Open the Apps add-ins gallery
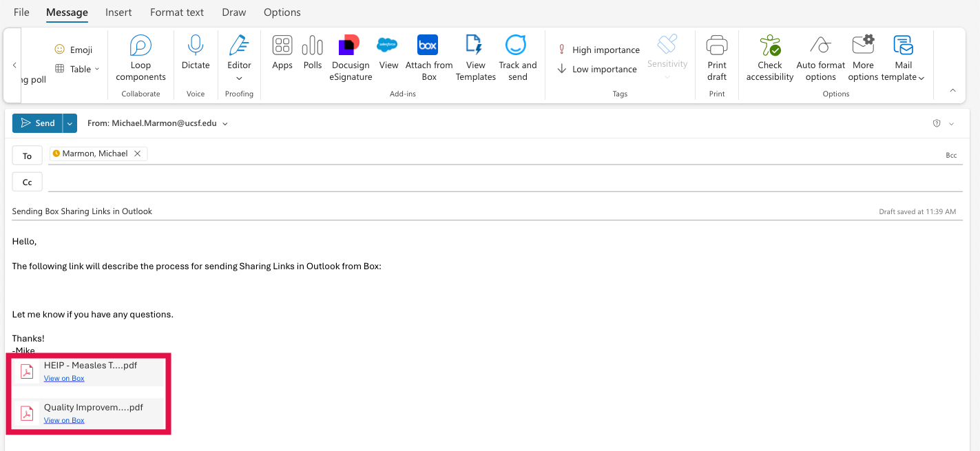The width and height of the screenshot is (980, 451). 282,53
